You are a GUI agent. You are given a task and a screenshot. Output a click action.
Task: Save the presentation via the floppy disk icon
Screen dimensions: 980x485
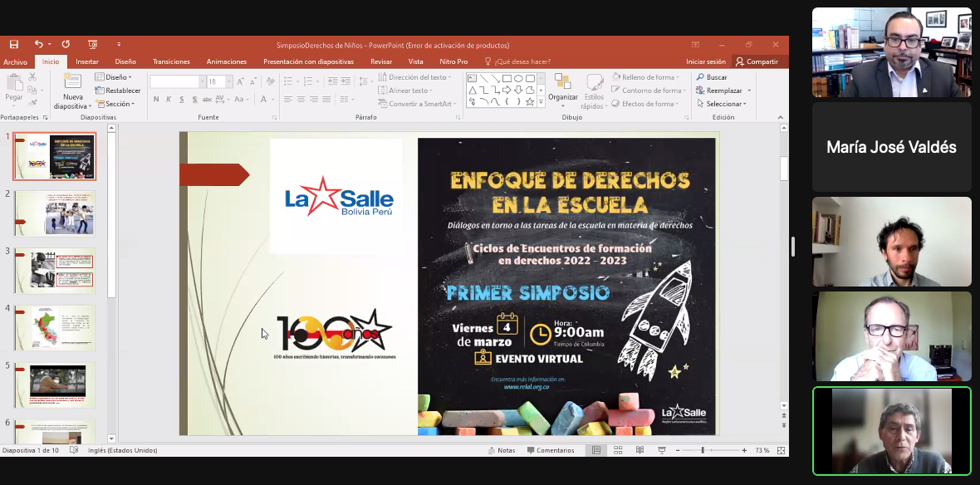coord(14,44)
